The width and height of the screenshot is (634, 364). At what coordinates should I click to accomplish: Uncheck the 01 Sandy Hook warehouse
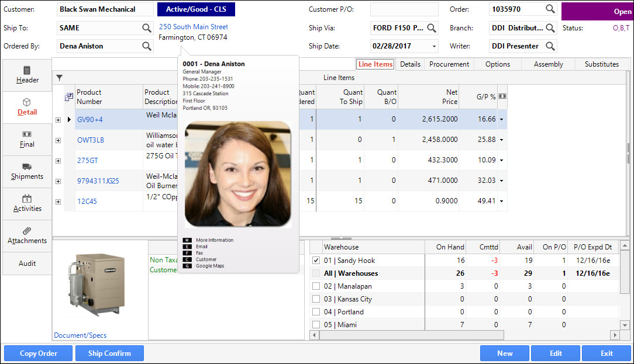[x=316, y=260]
